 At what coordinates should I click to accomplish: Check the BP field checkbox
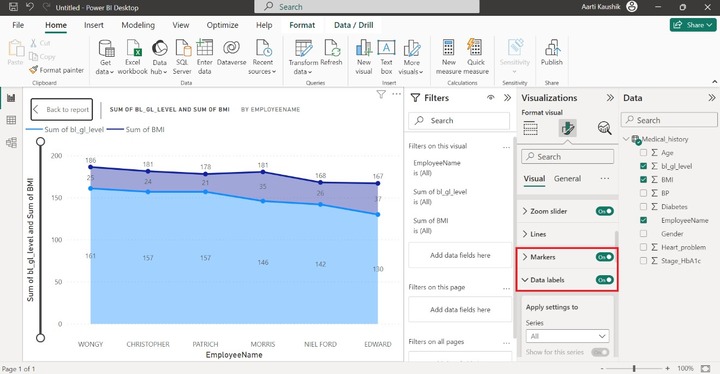tap(643, 193)
